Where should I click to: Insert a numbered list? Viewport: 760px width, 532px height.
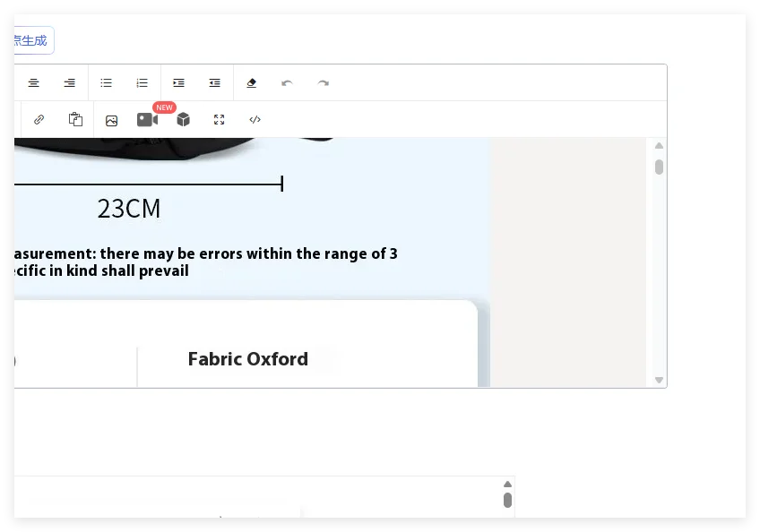pos(142,83)
